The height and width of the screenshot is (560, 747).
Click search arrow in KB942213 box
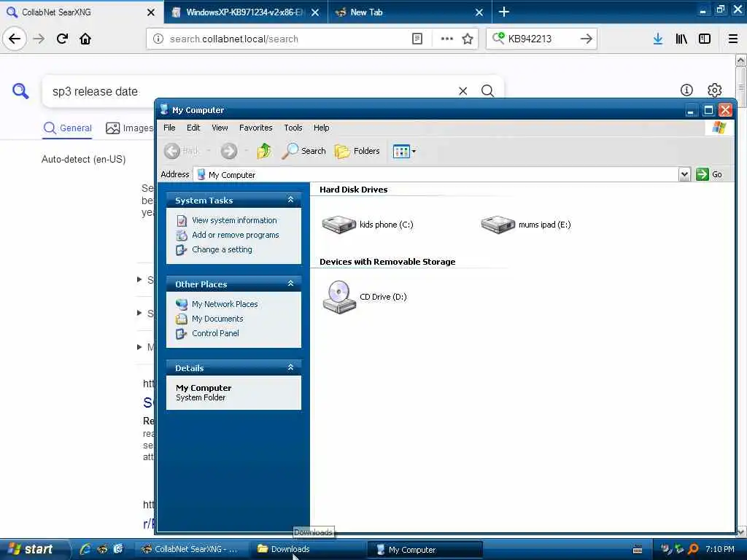[x=587, y=39]
